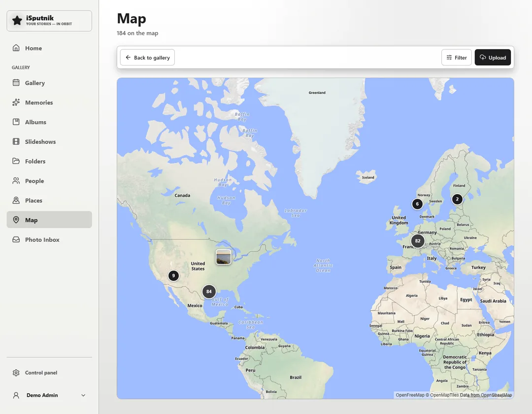Open the 84-photo cluster near Gulf of Mexico
The height and width of the screenshot is (414, 532).
point(209,291)
